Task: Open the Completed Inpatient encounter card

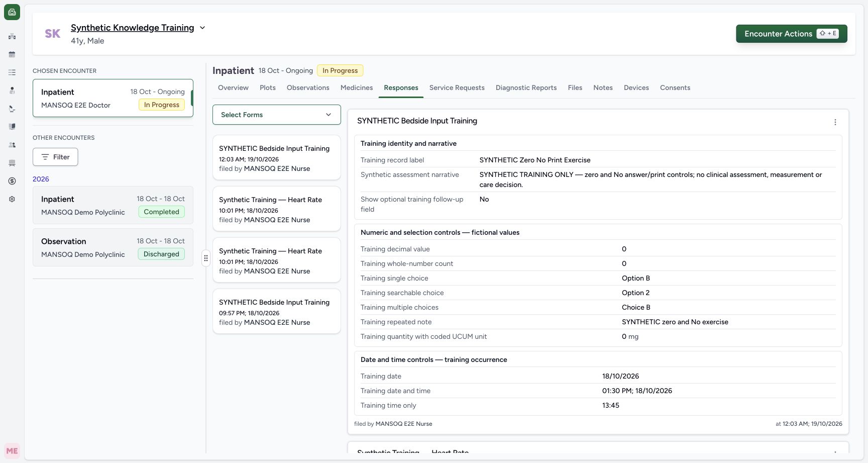Action: 113,205
